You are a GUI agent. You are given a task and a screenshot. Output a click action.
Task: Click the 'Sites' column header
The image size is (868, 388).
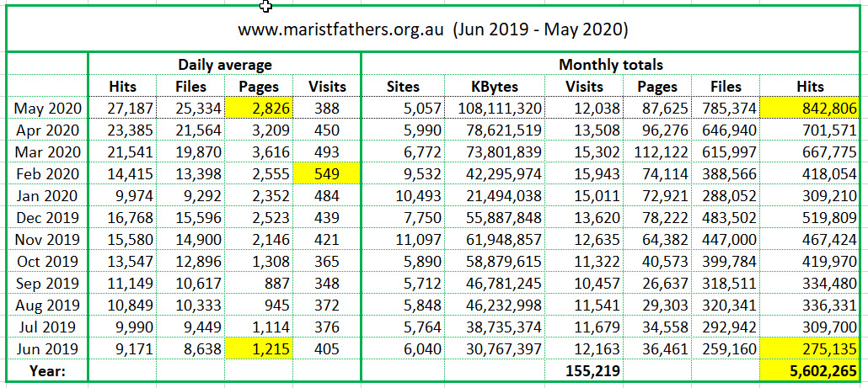pos(403,87)
